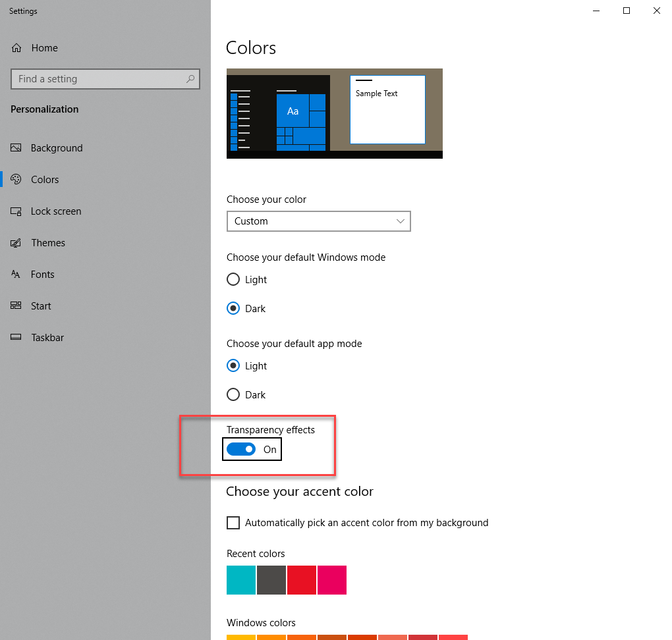Screen dimensions: 672x640
Task: Click the Colors palette icon
Action: 16,180
